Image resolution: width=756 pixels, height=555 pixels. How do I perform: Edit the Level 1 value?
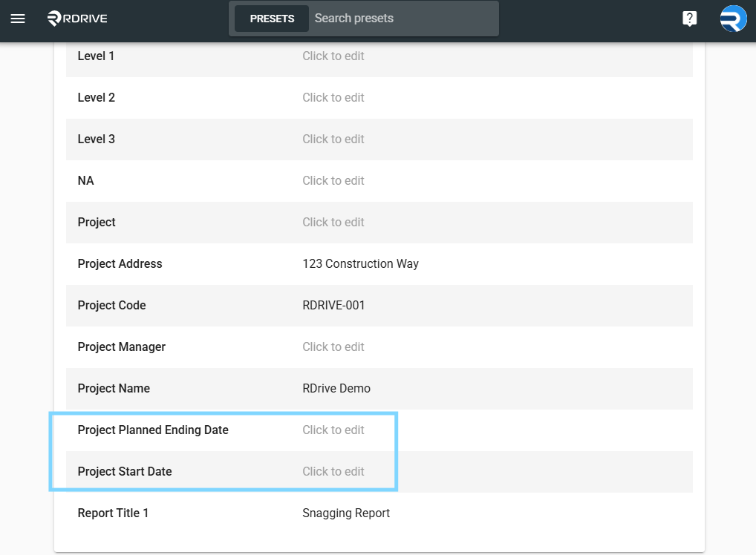[x=333, y=56]
